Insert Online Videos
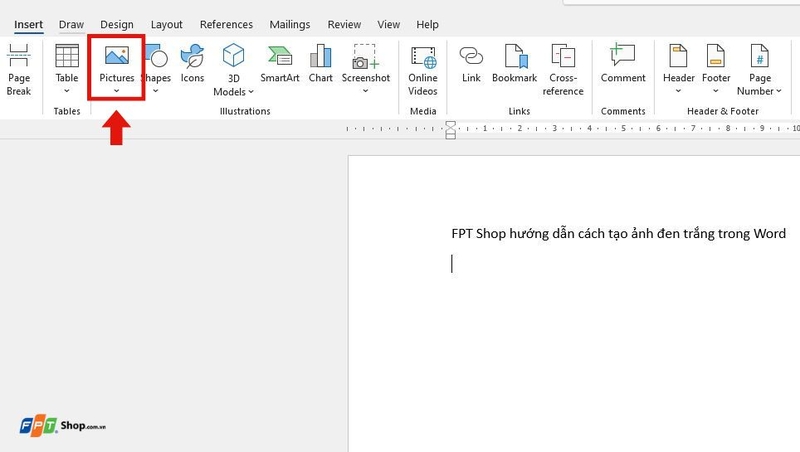The image size is (800, 452). point(422,70)
